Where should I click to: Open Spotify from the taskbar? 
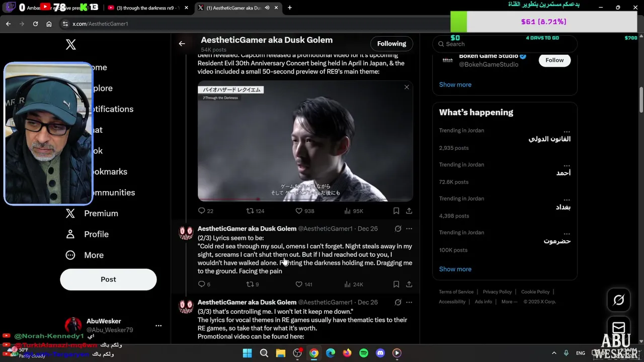click(364, 353)
